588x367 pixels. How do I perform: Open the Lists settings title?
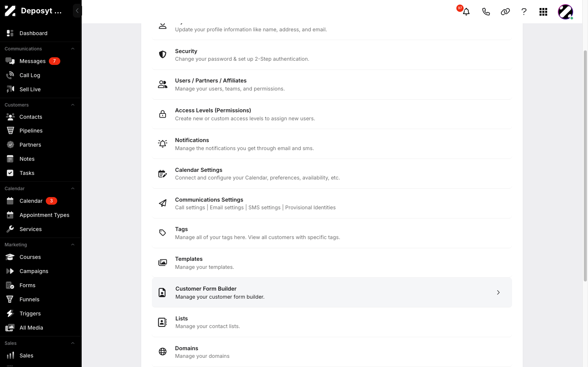click(182, 318)
